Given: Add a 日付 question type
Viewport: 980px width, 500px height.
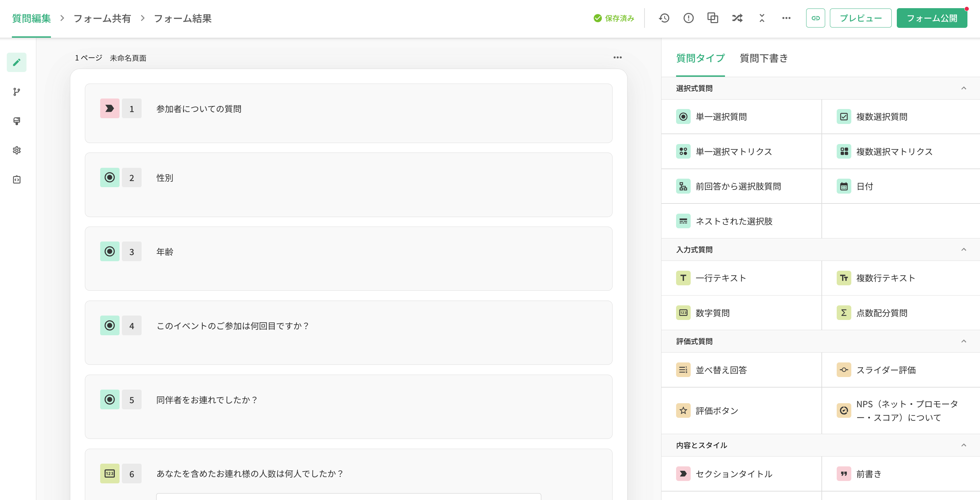Looking at the screenshot, I should [901, 186].
